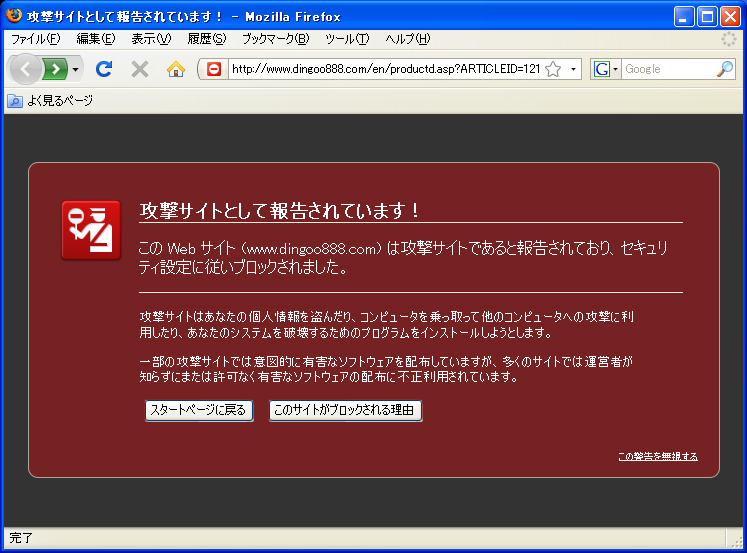Click the Back navigation arrow
The width and height of the screenshot is (747, 553).
tap(25, 70)
